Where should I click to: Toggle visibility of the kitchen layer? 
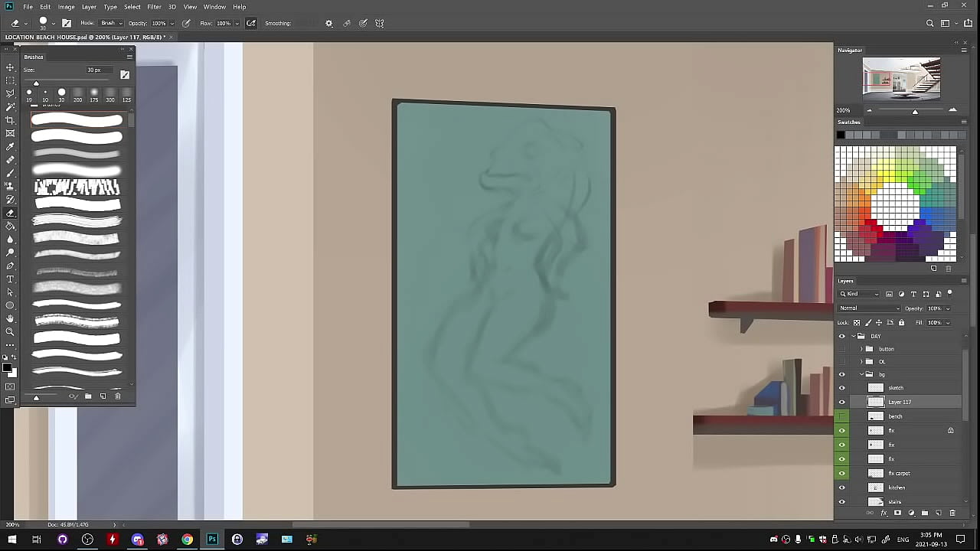[x=842, y=487]
